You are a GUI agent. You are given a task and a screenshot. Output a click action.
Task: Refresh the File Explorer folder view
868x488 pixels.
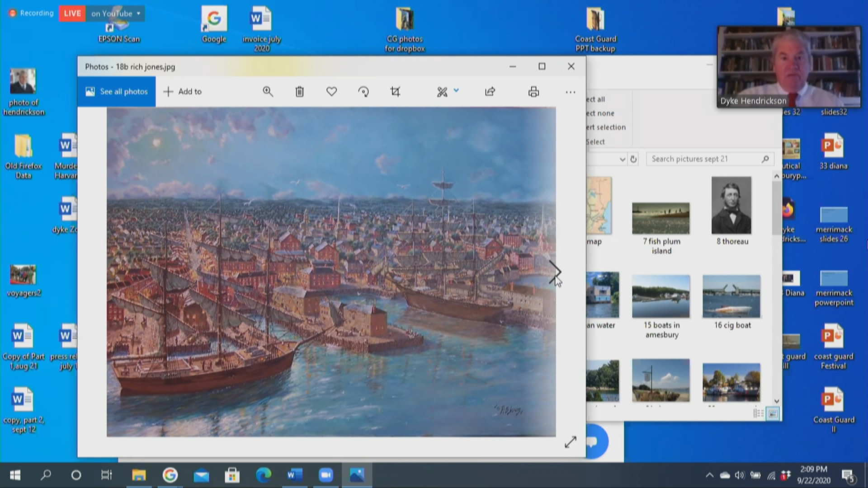[x=633, y=159]
